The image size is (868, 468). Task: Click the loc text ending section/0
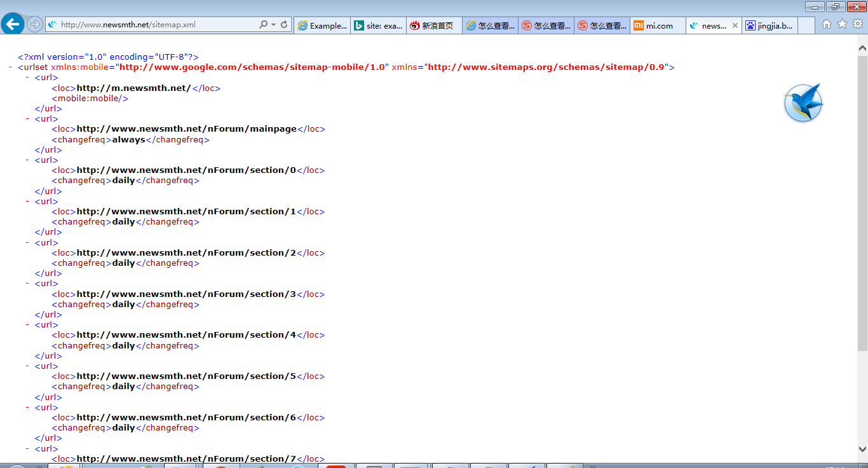(x=187, y=170)
